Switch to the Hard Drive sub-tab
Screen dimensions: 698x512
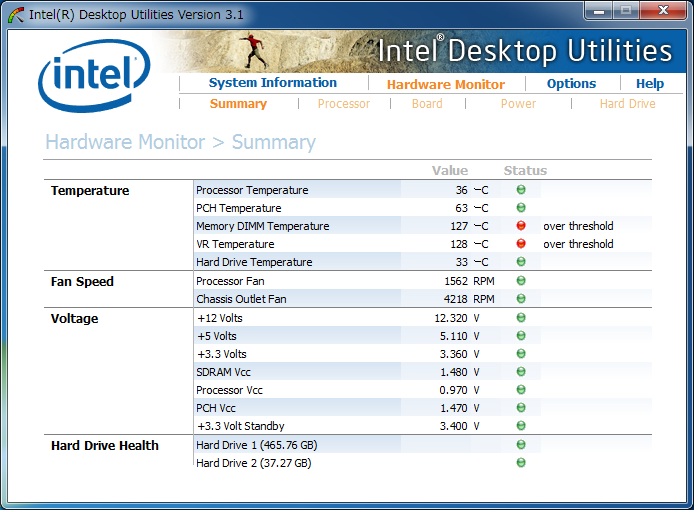627,104
